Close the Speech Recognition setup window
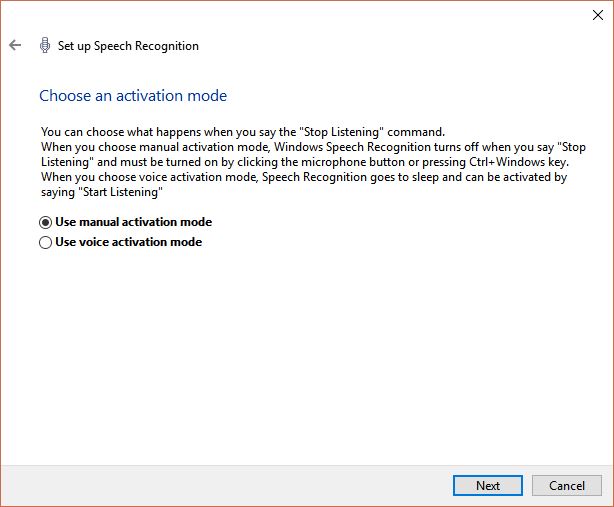The width and height of the screenshot is (614, 507). (598, 15)
